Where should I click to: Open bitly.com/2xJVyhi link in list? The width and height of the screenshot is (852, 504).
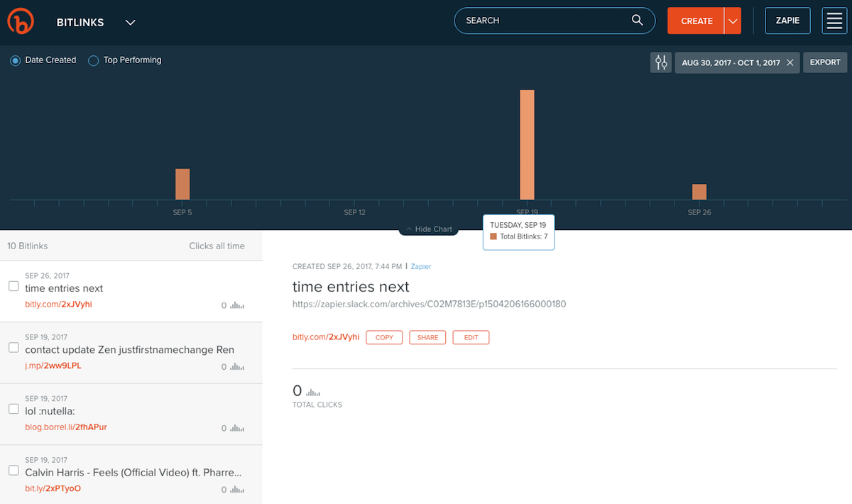58,304
